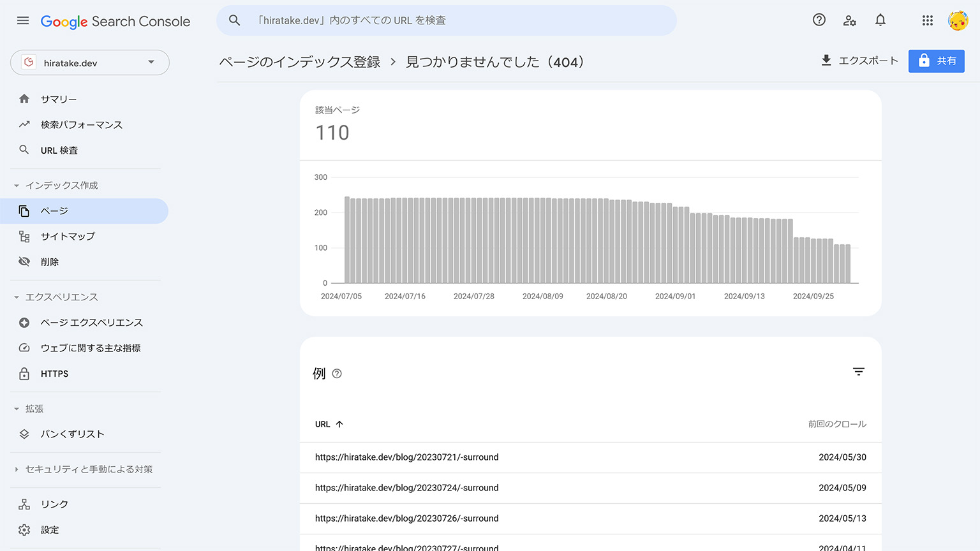Go to ページのインデックス登録 breadcrumb

point(300,62)
